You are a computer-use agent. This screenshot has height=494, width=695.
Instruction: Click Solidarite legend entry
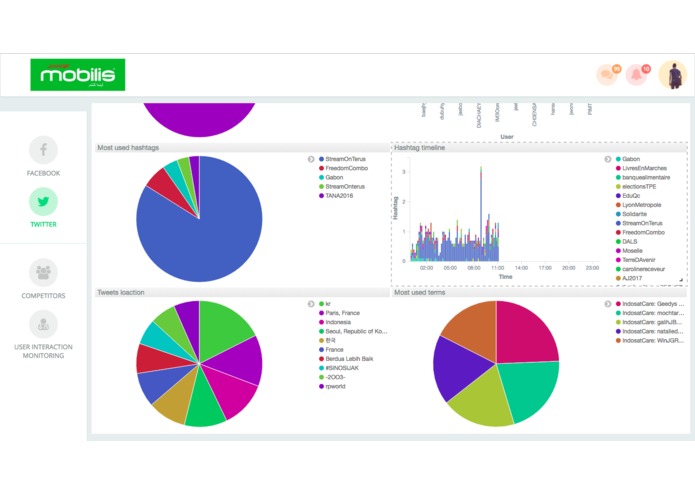[631, 214]
